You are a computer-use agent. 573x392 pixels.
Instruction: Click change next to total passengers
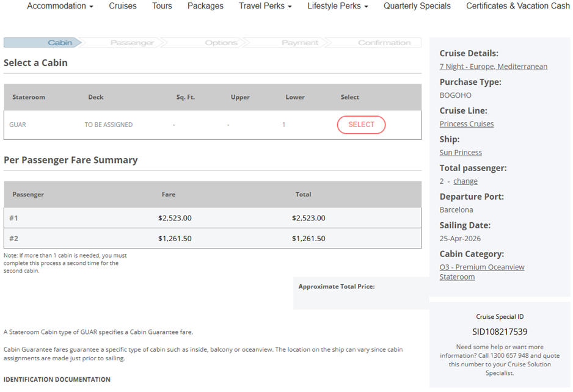point(465,181)
